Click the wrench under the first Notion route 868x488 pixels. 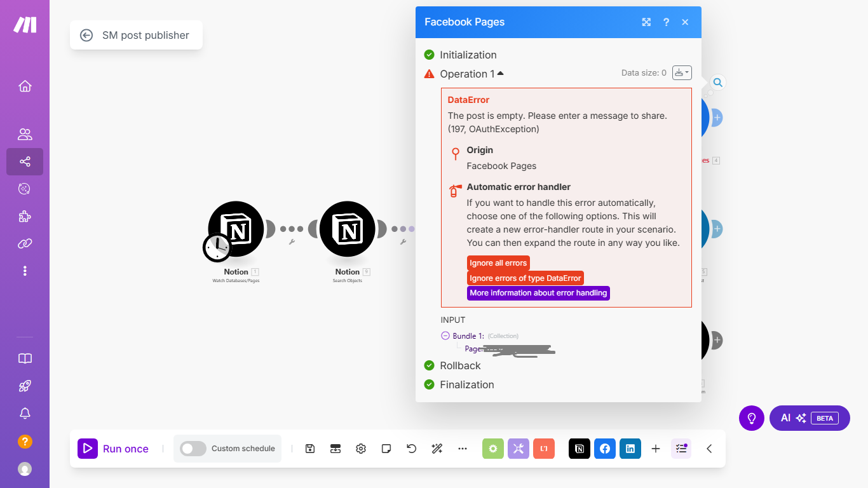(292, 242)
